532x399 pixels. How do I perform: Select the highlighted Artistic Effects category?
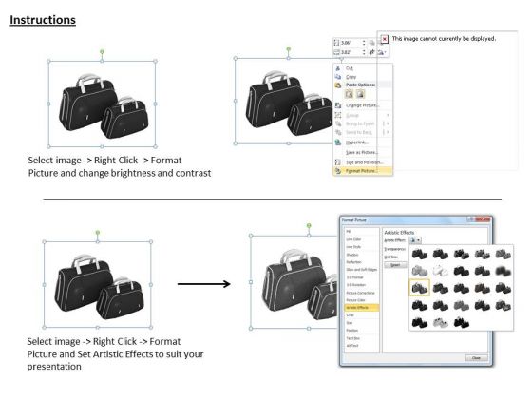pyautogui.click(x=362, y=308)
